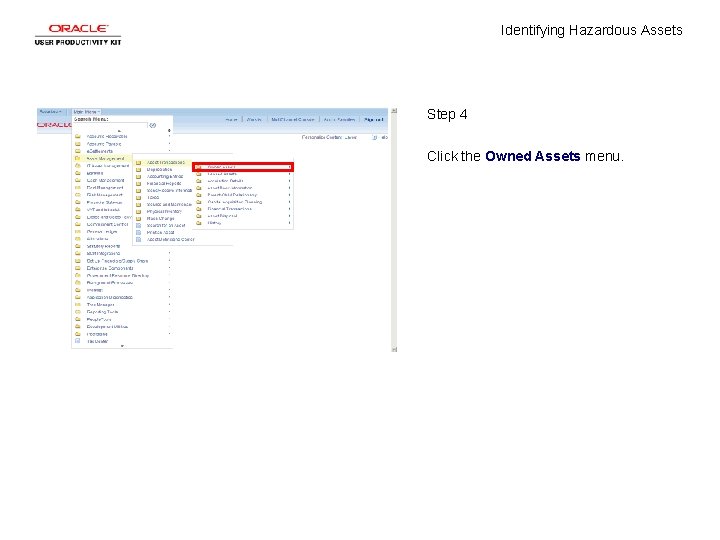
Task: Click the Worklist link in header
Action: point(254,120)
